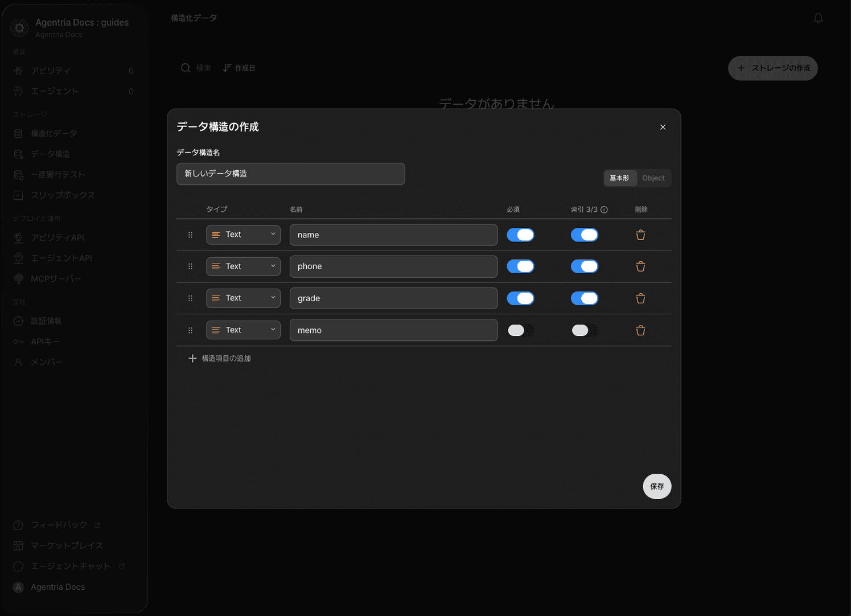
Task: Click ストレージの作成 button
Action: 773,68
